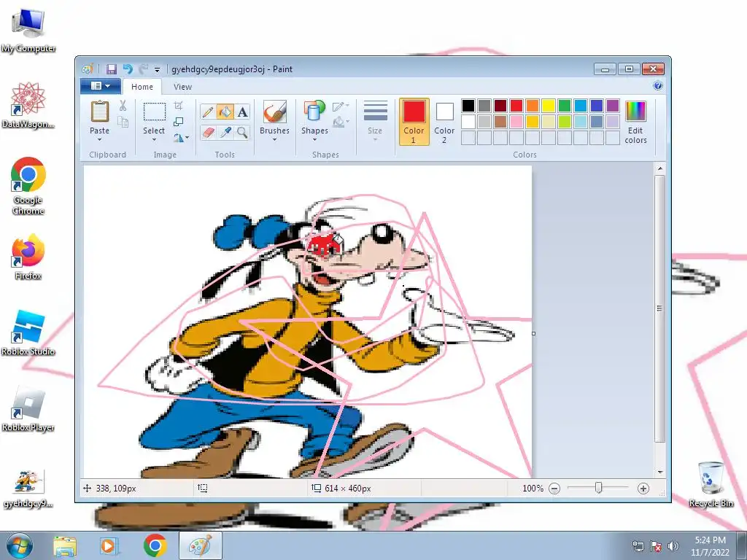Select the Magnifier tool
Screen dimensions: 747x560
tap(242, 133)
